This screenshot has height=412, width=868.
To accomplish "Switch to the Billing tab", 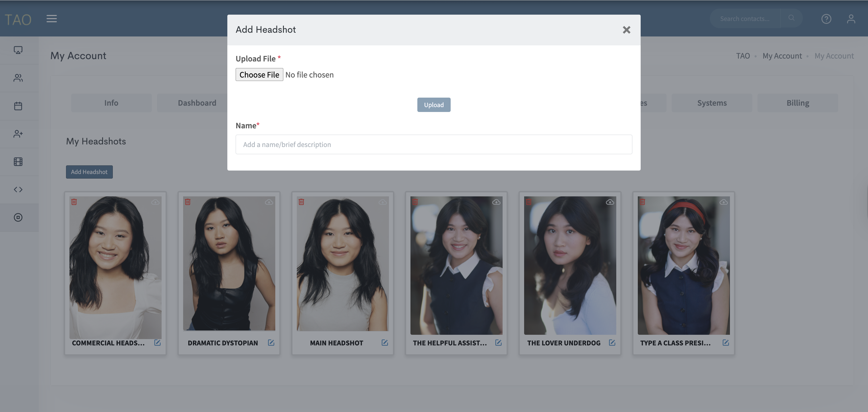I will [798, 103].
